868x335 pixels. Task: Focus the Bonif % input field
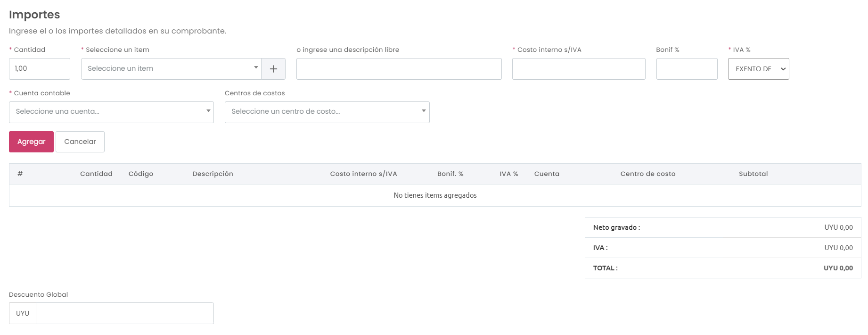687,69
